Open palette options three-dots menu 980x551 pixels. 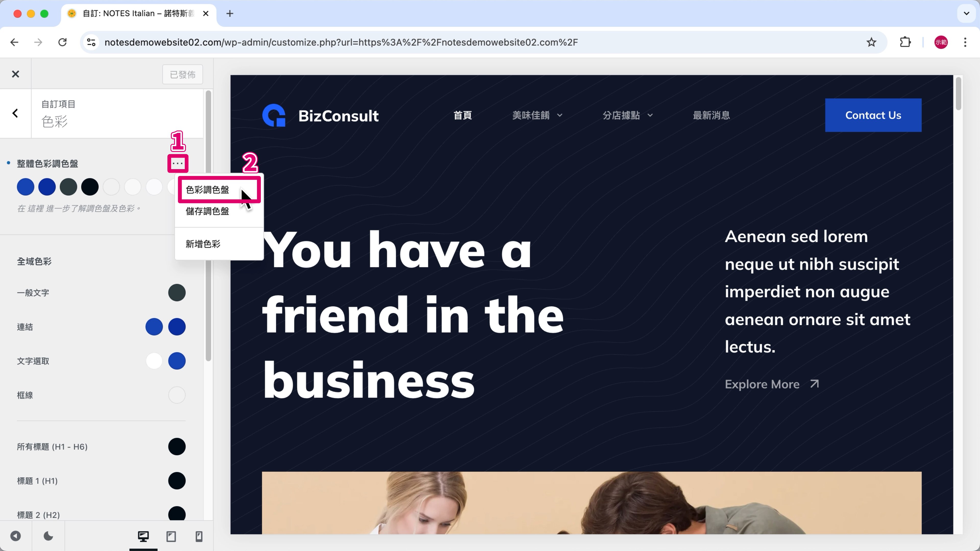[178, 164]
